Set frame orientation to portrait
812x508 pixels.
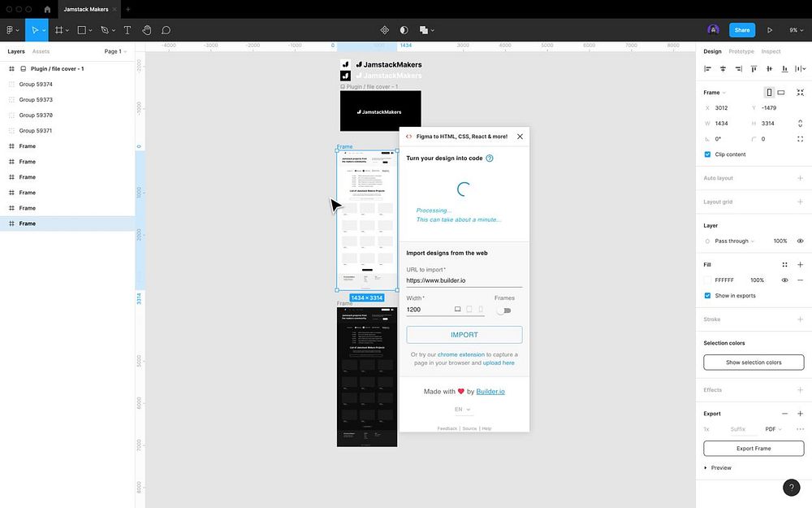click(769, 93)
